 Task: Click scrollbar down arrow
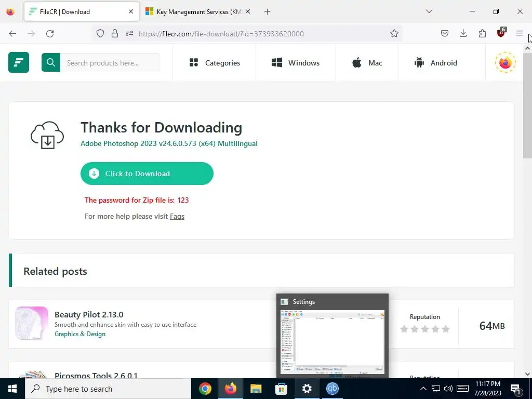point(527,374)
